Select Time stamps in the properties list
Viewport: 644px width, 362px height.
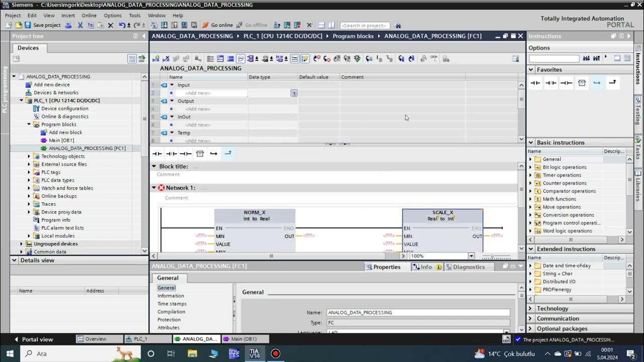tap(172, 304)
